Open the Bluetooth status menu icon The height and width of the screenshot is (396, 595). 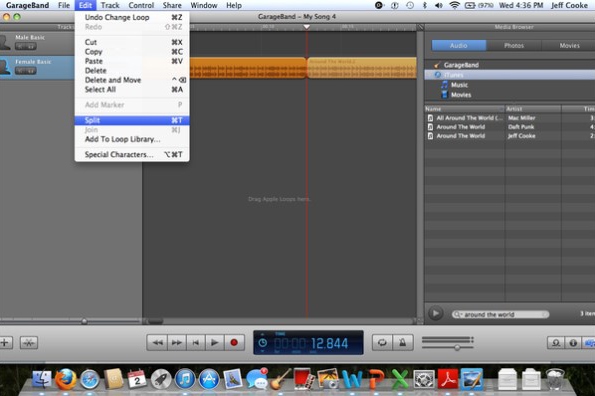point(425,5)
